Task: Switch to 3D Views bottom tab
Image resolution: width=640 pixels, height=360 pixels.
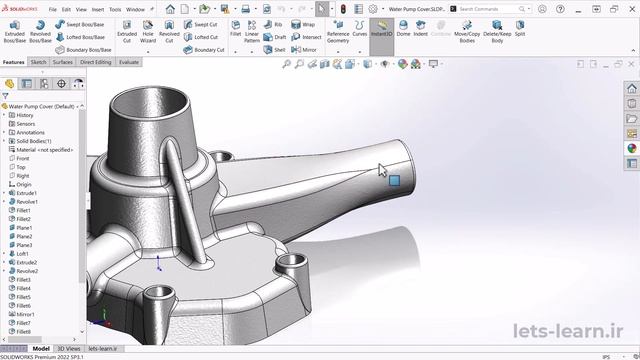Action: tap(69, 349)
